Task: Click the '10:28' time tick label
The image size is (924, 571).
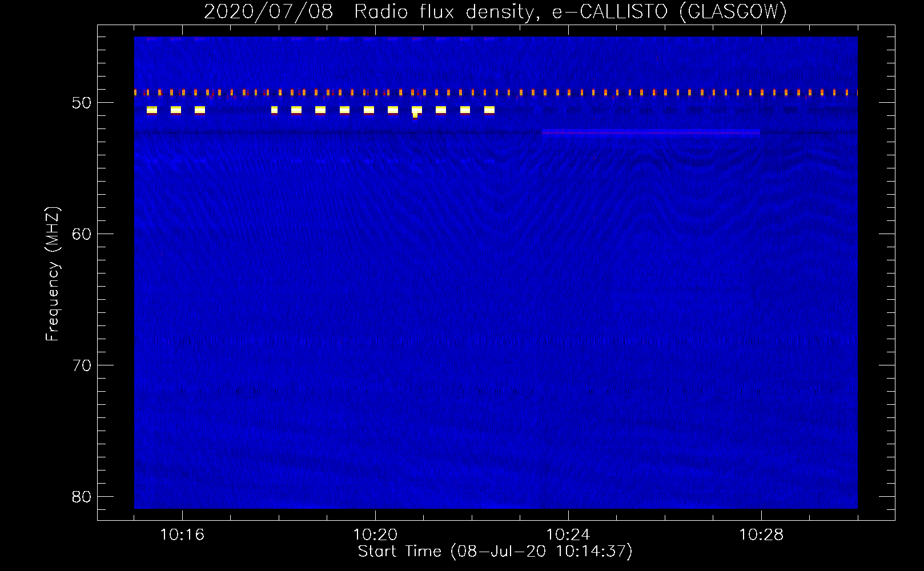Action: [x=761, y=534]
